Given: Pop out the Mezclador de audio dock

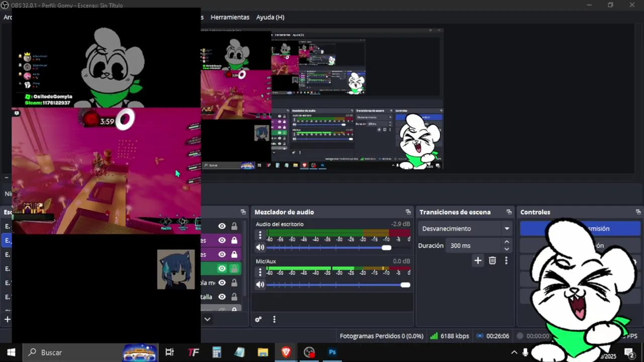Looking at the screenshot, I should (408, 212).
